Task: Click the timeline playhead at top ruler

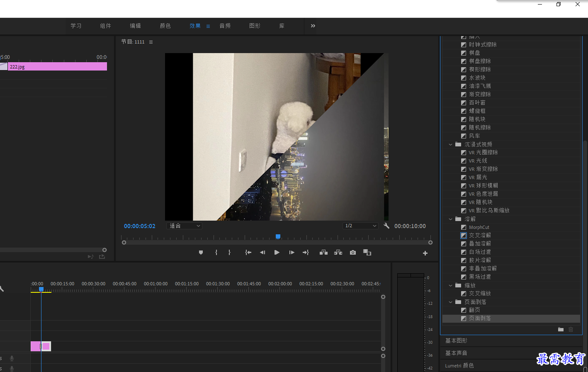Action: tap(41, 289)
